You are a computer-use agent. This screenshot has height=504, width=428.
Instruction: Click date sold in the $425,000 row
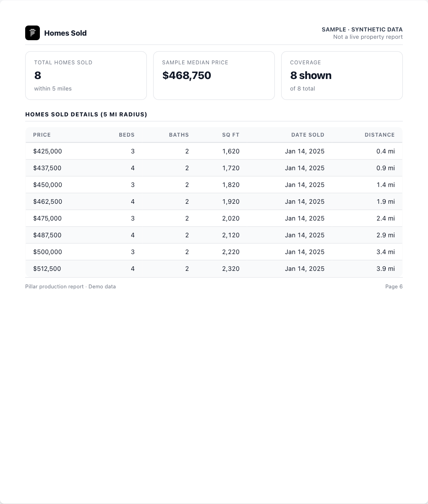305,151
